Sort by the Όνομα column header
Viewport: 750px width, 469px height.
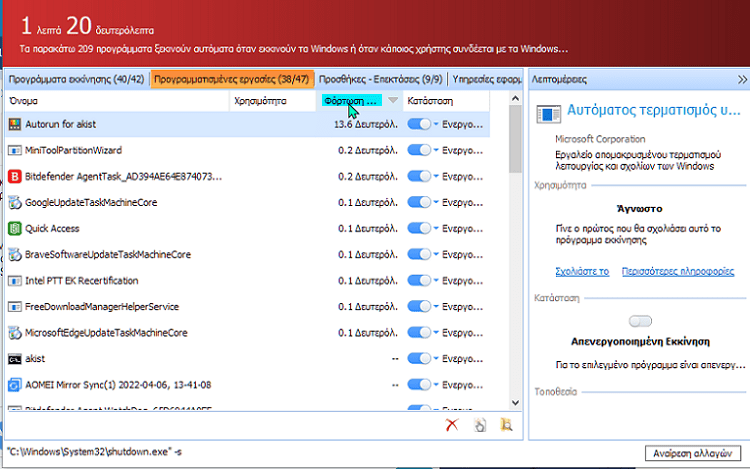coord(117,101)
